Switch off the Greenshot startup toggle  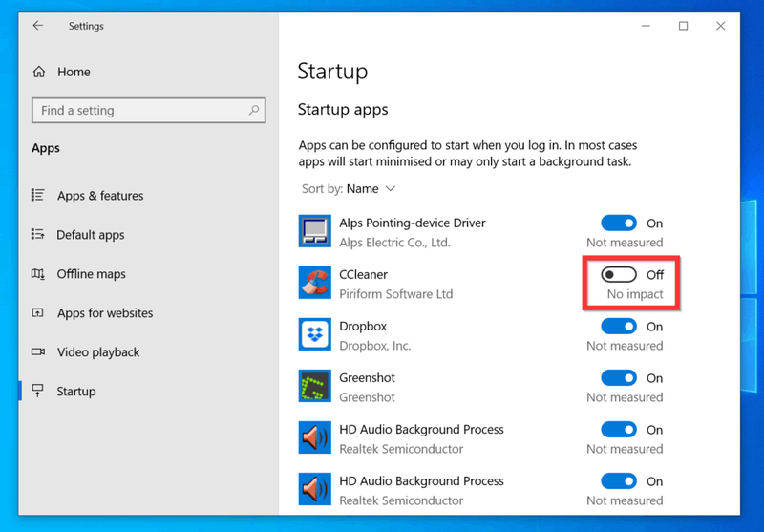tap(619, 378)
